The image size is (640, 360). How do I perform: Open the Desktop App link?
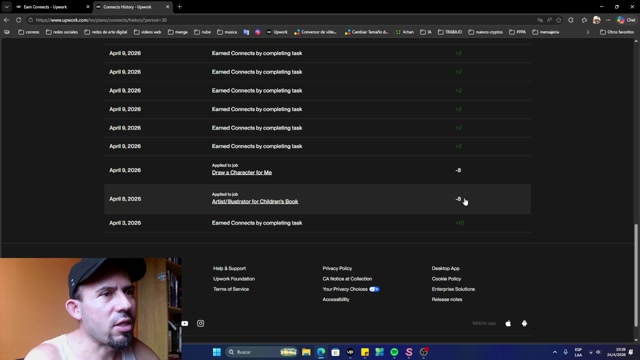pos(446,268)
